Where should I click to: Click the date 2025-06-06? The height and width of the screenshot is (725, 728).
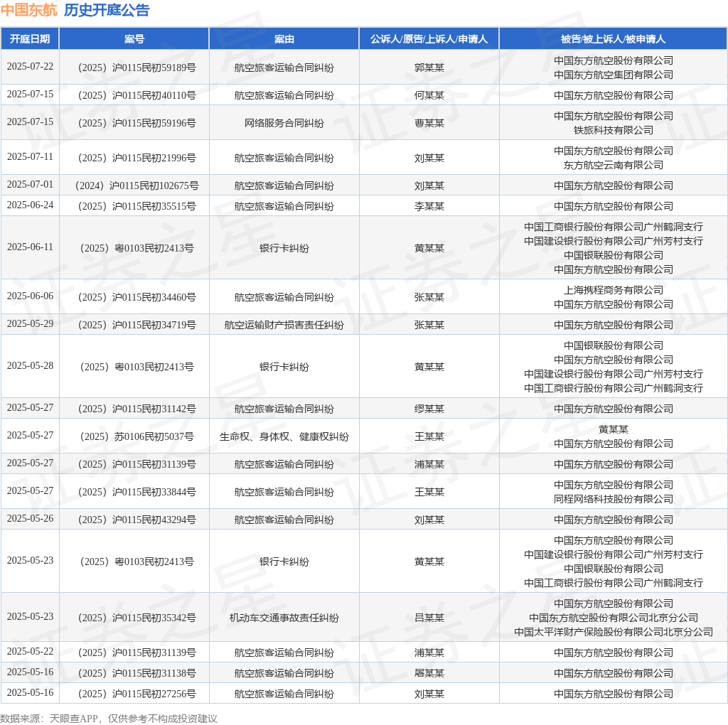pyautogui.click(x=30, y=296)
